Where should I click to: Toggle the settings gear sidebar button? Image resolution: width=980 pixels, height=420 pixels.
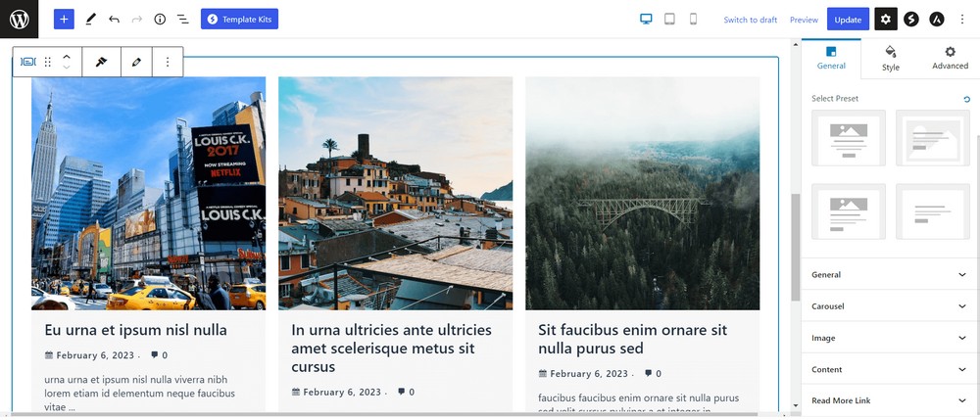pos(885,19)
